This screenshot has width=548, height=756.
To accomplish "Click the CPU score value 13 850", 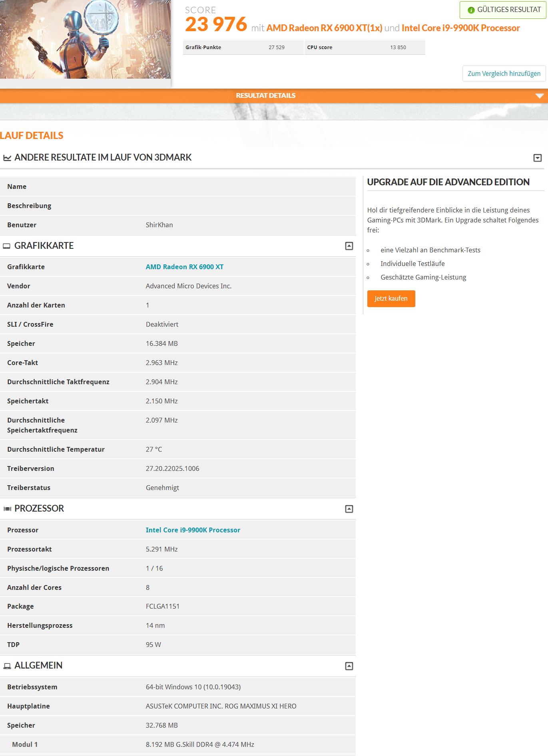I will pyautogui.click(x=398, y=47).
